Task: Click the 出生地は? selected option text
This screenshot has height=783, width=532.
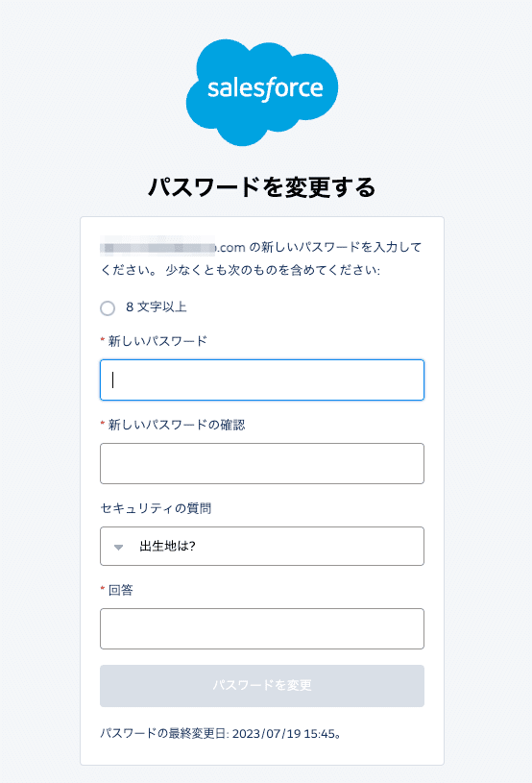Action: (x=168, y=547)
